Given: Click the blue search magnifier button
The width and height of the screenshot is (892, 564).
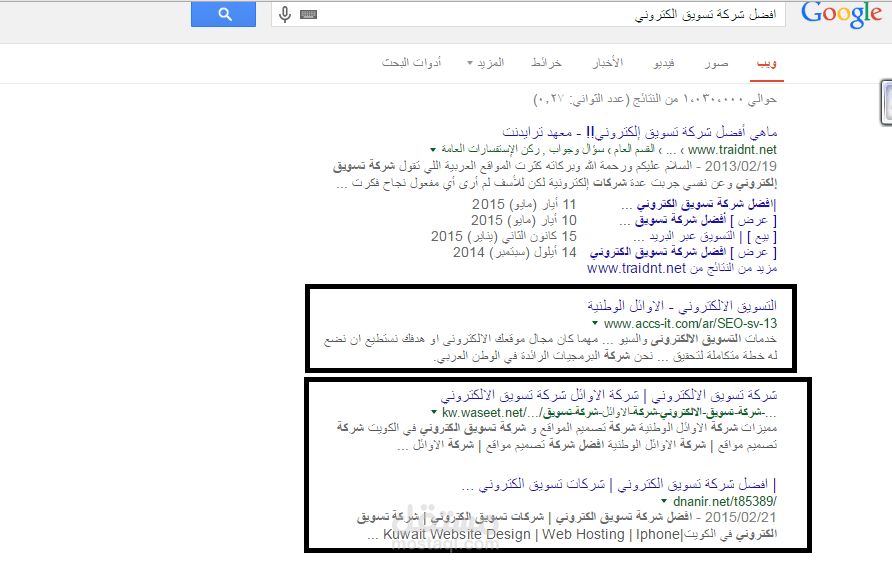Looking at the screenshot, I should click(x=223, y=14).
